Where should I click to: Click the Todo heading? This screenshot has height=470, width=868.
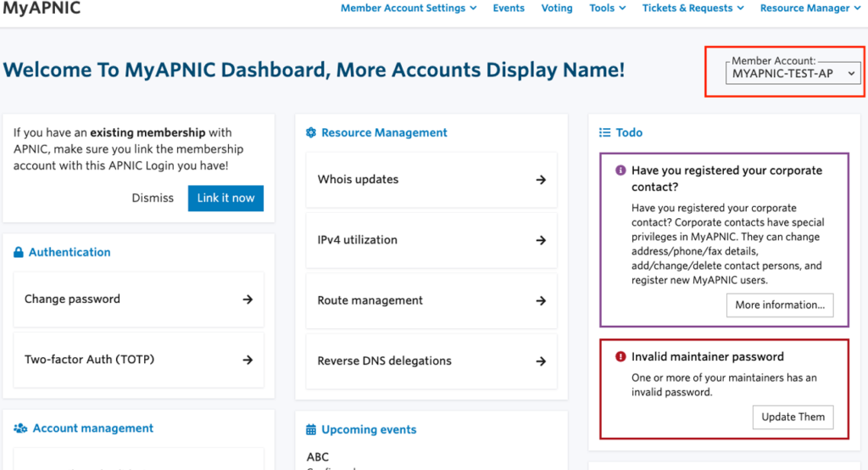[x=629, y=132]
